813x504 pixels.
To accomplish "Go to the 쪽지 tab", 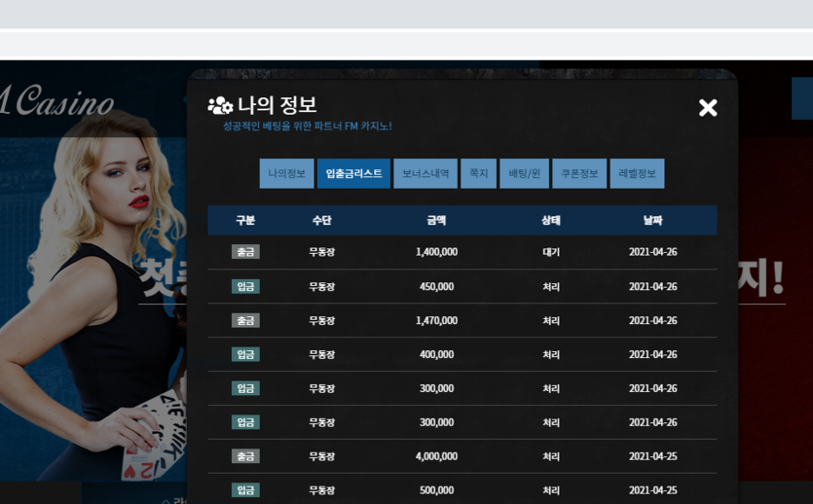I will click(x=479, y=173).
